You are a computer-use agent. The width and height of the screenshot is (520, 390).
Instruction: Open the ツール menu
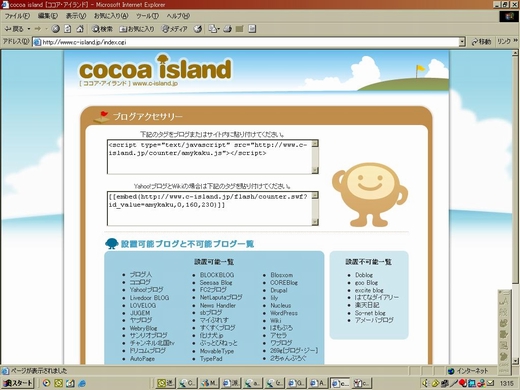(147, 16)
